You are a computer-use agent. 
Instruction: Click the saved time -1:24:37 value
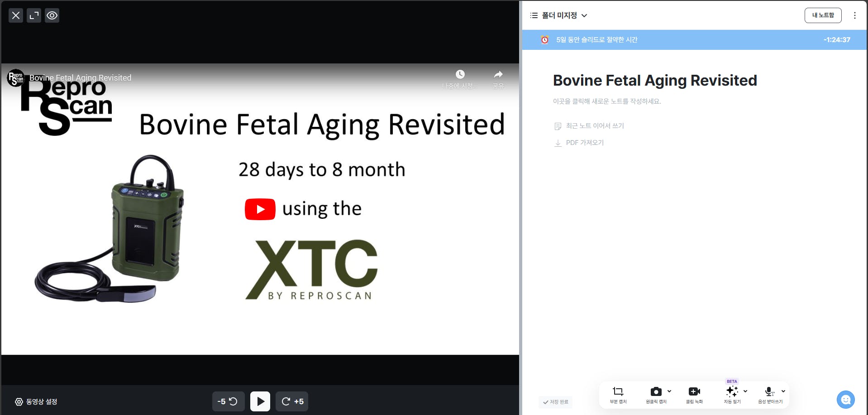(837, 40)
